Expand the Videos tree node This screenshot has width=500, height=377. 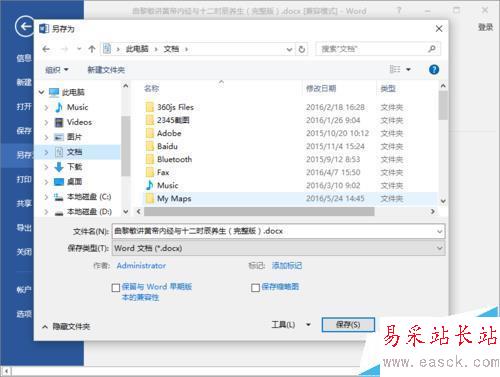46,122
